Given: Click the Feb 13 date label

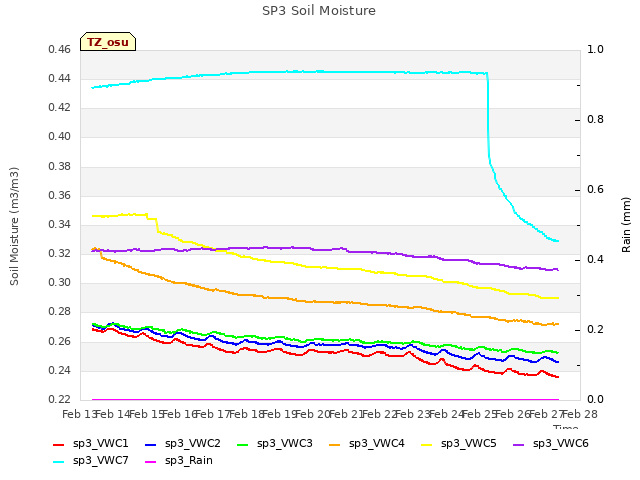Looking at the screenshot, I should [80, 415].
